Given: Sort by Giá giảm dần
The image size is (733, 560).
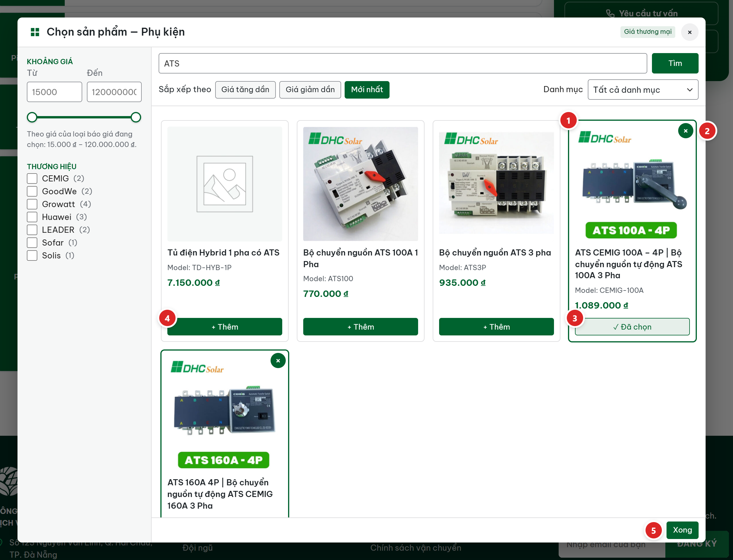Looking at the screenshot, I should (310, 90).
